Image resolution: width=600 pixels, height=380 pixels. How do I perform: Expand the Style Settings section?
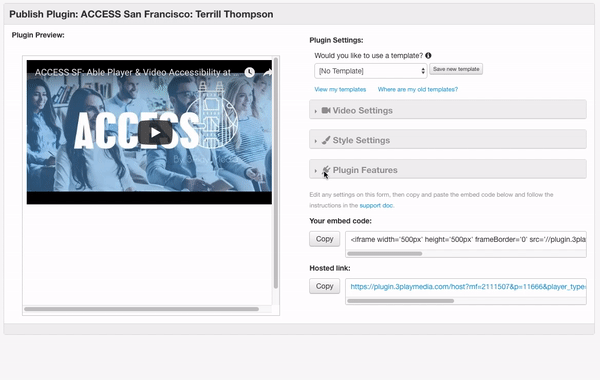tap(448, 140)
